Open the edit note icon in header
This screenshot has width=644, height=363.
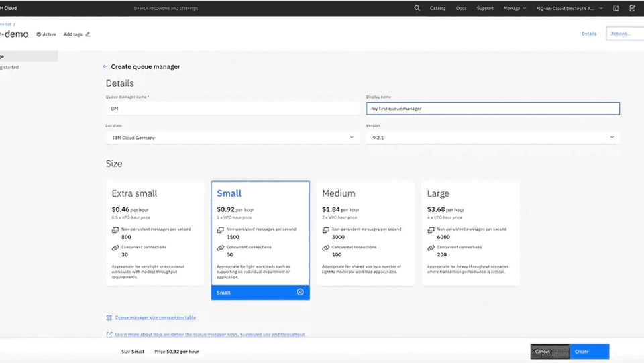632,8
